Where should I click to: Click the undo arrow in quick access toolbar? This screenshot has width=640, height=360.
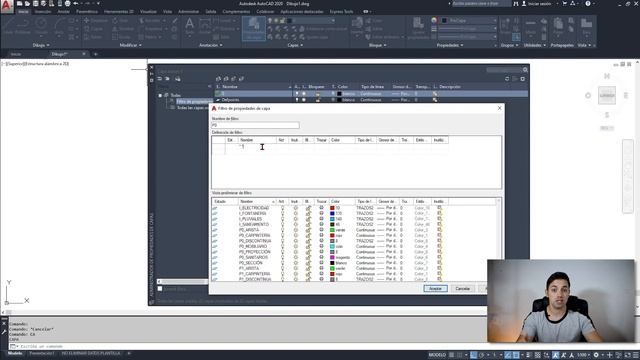tap(76, 3)
